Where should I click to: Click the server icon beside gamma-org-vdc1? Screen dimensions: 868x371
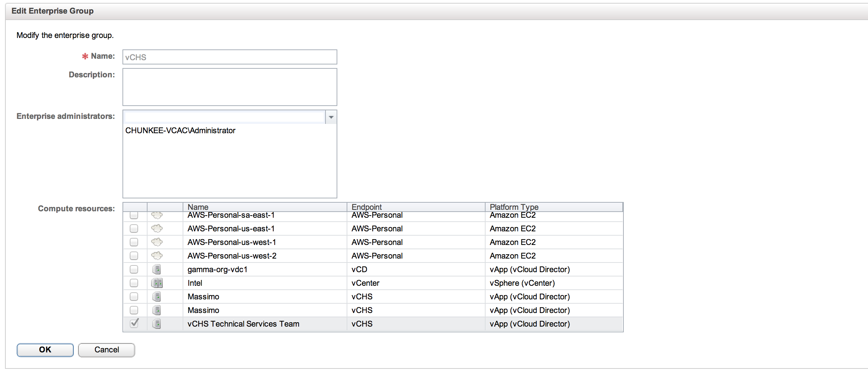[x=156, y=269]
